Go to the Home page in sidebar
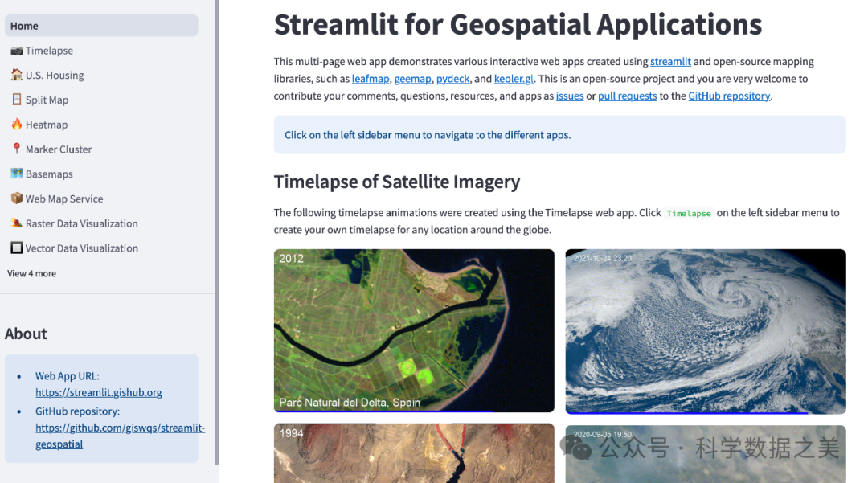 point(24,26)
